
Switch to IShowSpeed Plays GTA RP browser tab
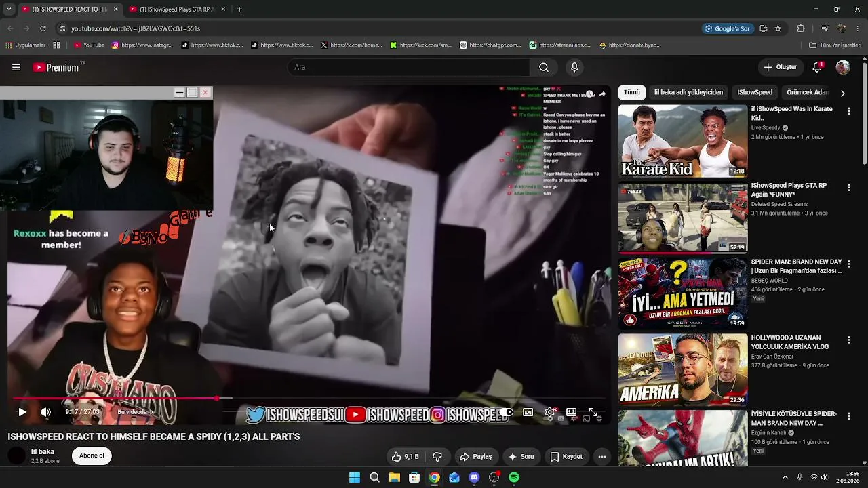click(x=177, y=9)
